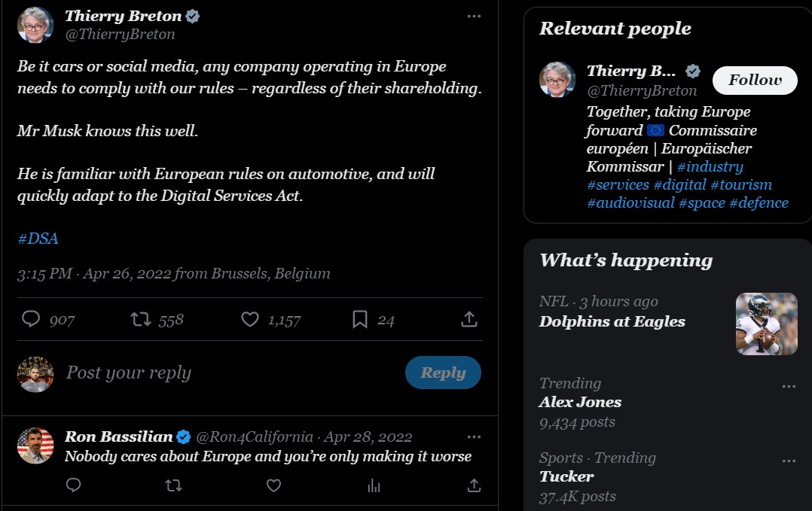Screen dimensions: 812x511
Task: View analytics for Ron Bassilian's reply
Action: (x=374, y=485)
